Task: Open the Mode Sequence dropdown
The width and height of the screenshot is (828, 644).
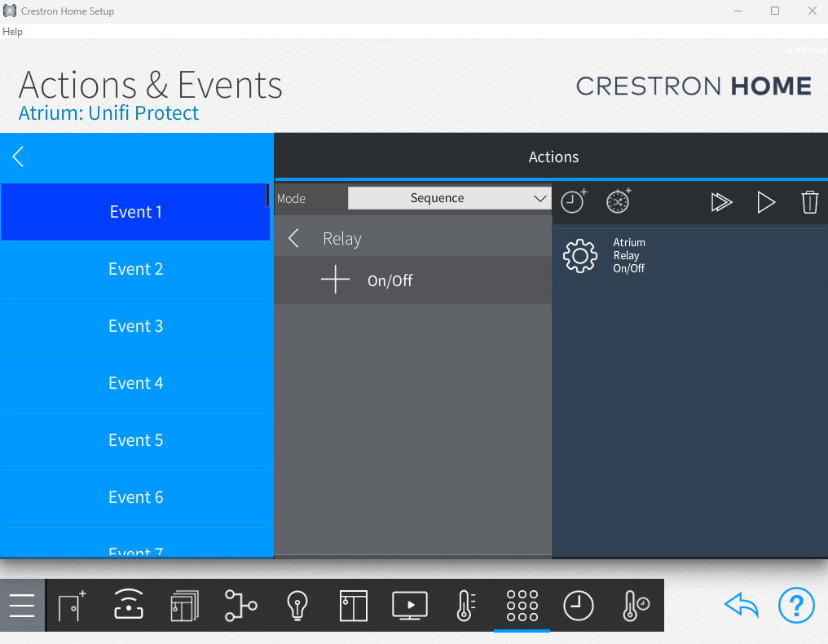Action: coord(449,198)
